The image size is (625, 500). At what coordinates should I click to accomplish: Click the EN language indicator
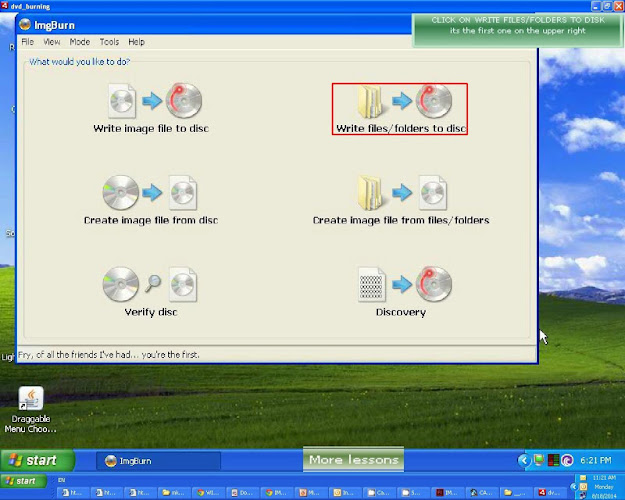pyautogui.click(x=61, y=480)
